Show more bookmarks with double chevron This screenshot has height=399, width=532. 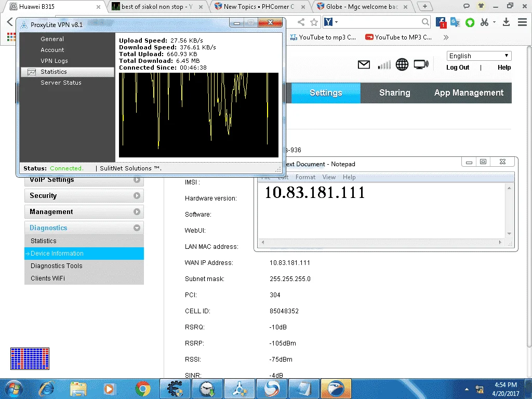tap(446, 37)
